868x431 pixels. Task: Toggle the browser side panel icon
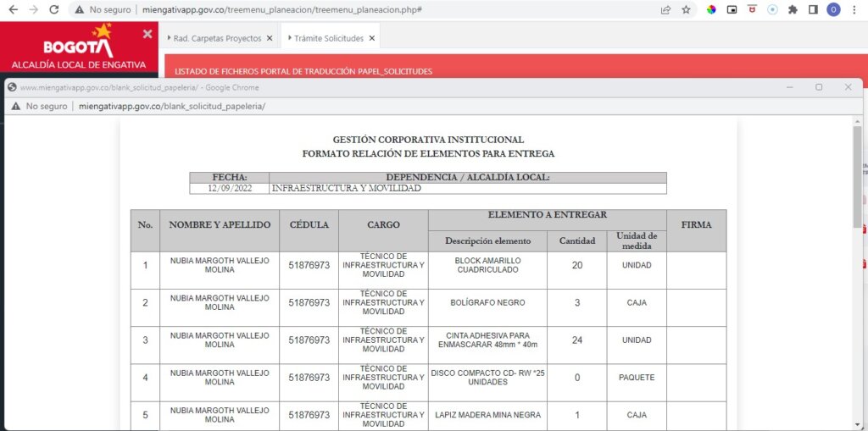pyautogui.click(x=813, y=9)
